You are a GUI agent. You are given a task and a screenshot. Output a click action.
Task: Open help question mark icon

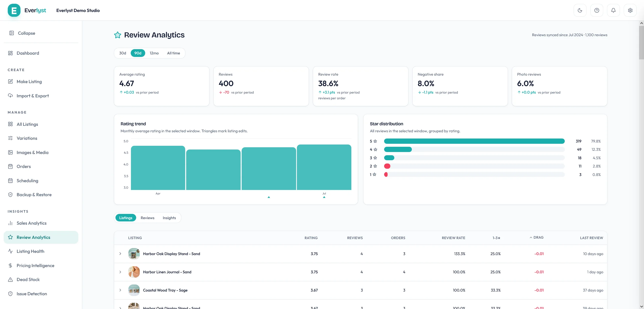597,10
